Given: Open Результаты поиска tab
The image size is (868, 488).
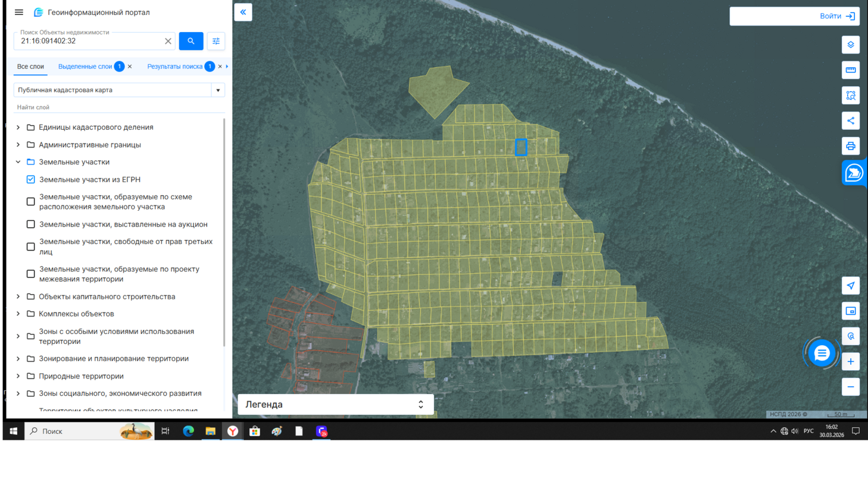Looking at the screenshot, I should point(174,67).
